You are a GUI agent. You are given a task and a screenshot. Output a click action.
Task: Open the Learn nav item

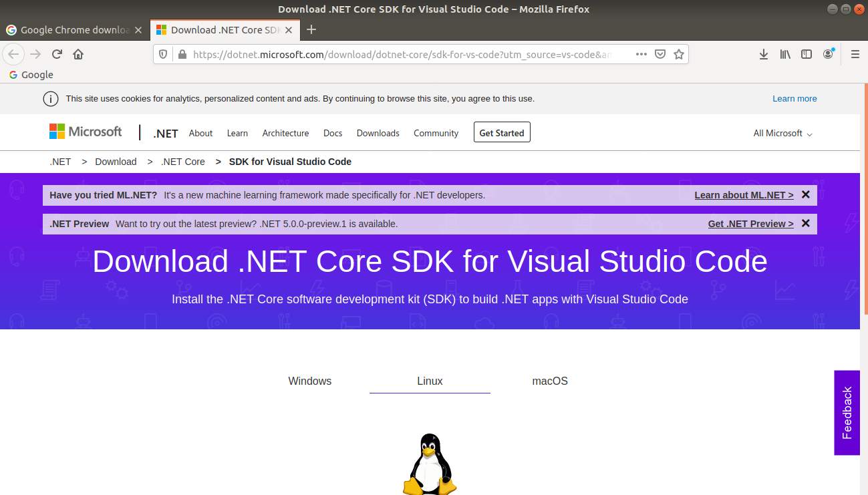237,133
